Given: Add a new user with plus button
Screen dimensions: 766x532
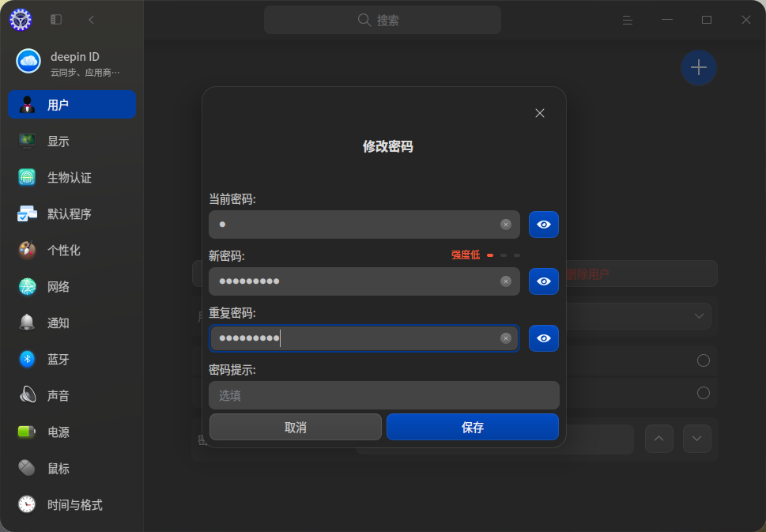Looking at the screenshot, I should point(699,67).
